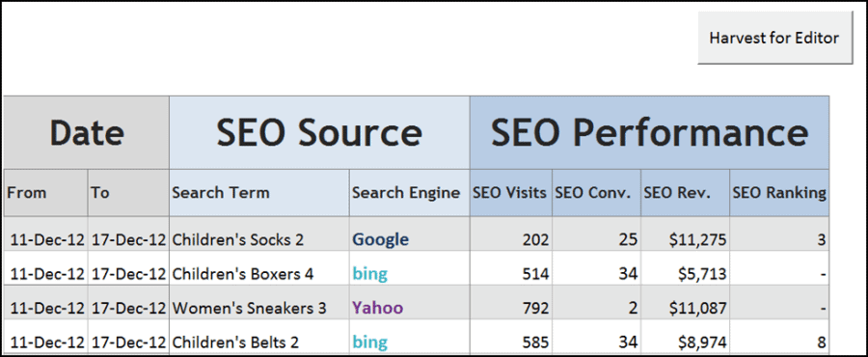Select the Children's Boxers 4 cell
Image resolution: width=868 pixels, height=357 pixels.
[259, 273]
